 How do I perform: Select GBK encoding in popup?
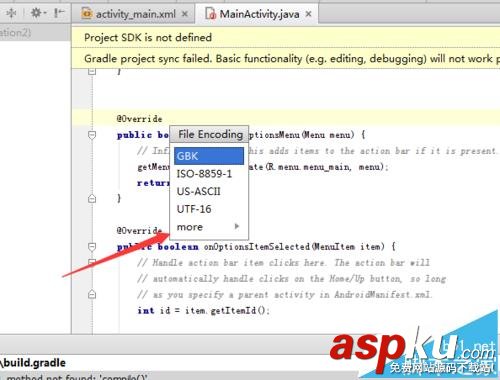point(209,156)
